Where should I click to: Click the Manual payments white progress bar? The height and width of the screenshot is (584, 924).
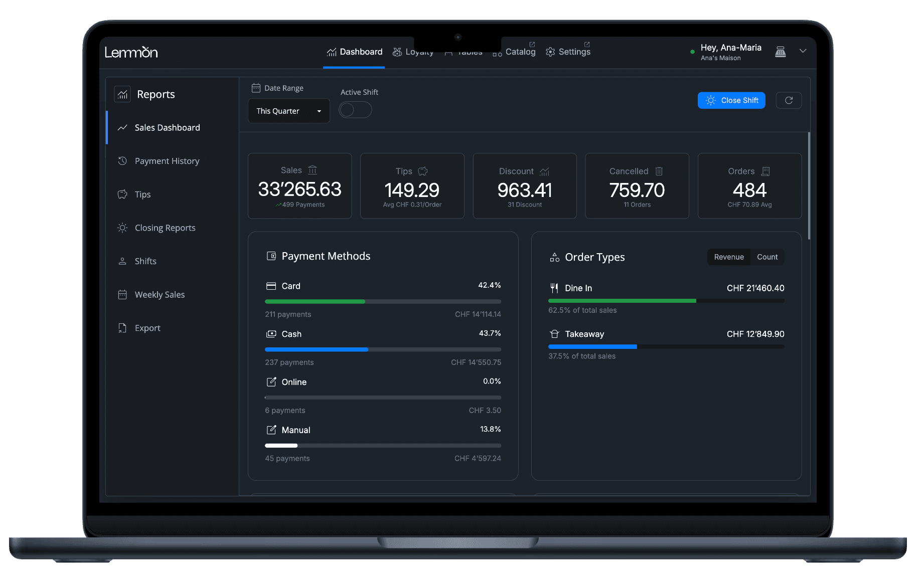pyautogui.click(x=281, y=446)
